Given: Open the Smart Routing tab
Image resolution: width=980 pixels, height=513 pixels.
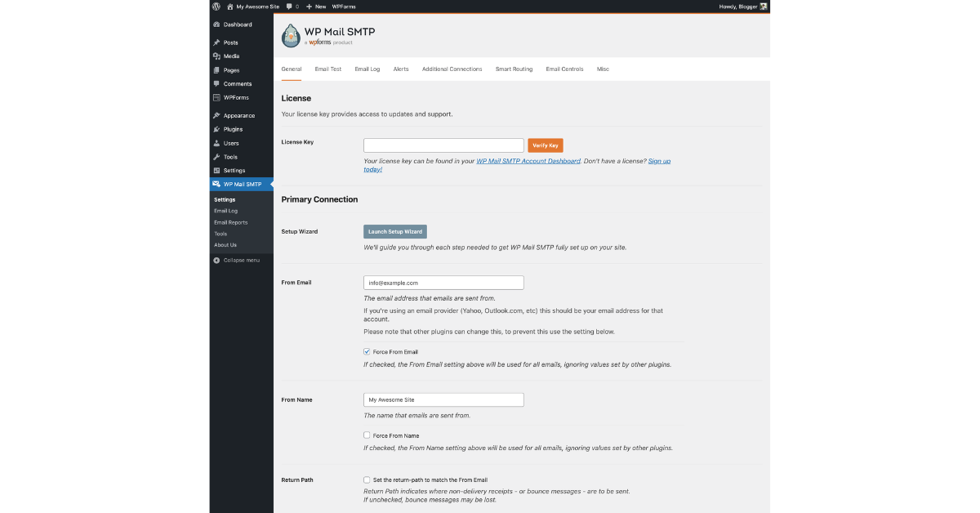Looking at the screenshot, I should coord(514,69).
